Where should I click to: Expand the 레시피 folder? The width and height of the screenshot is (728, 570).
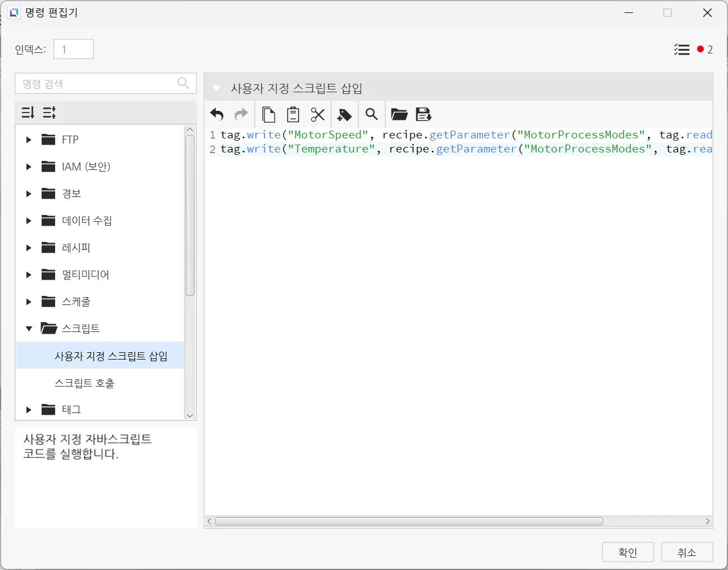(x=29, y=248)
